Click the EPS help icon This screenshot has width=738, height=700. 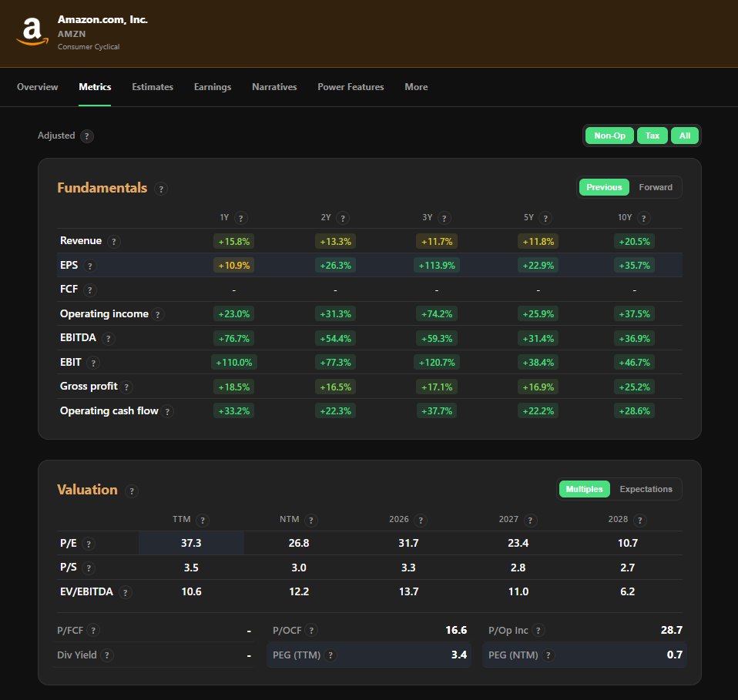pyautogui.click(x=90, y=266)
